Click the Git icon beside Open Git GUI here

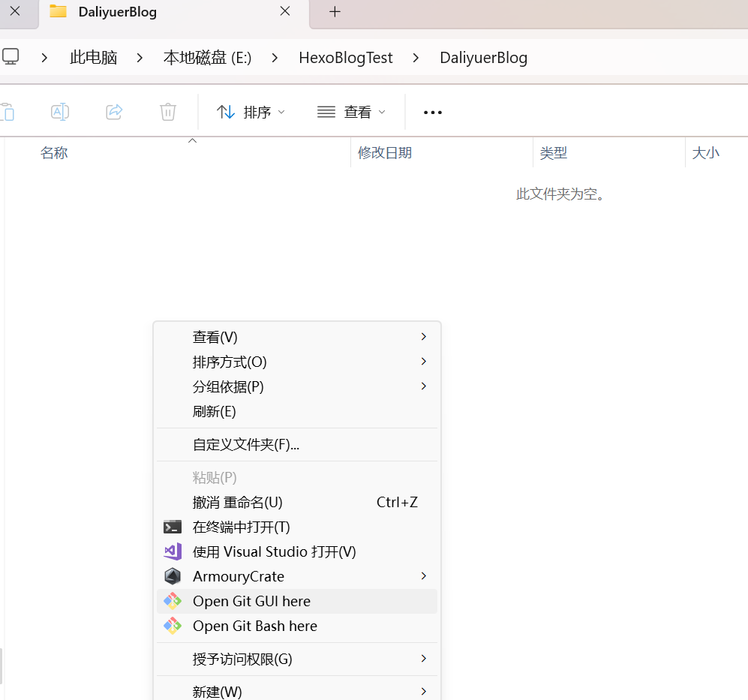(173, 601)
